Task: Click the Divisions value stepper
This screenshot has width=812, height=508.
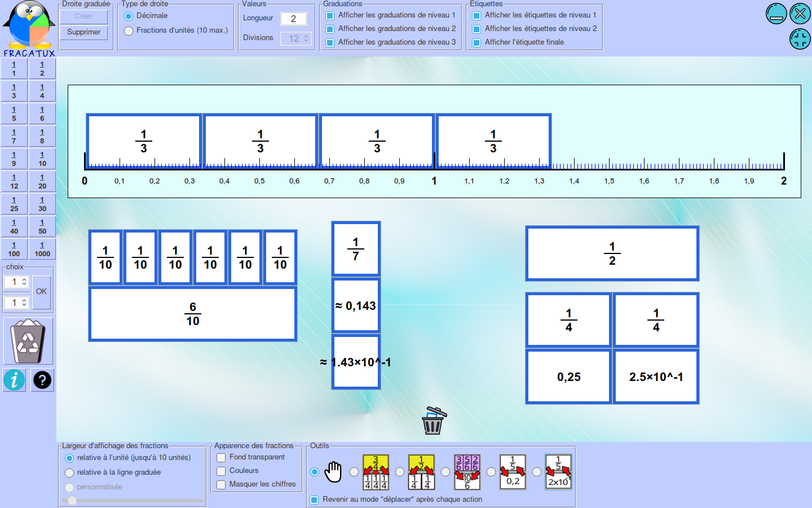Action: pyautogui.click(x=296, y=38)
